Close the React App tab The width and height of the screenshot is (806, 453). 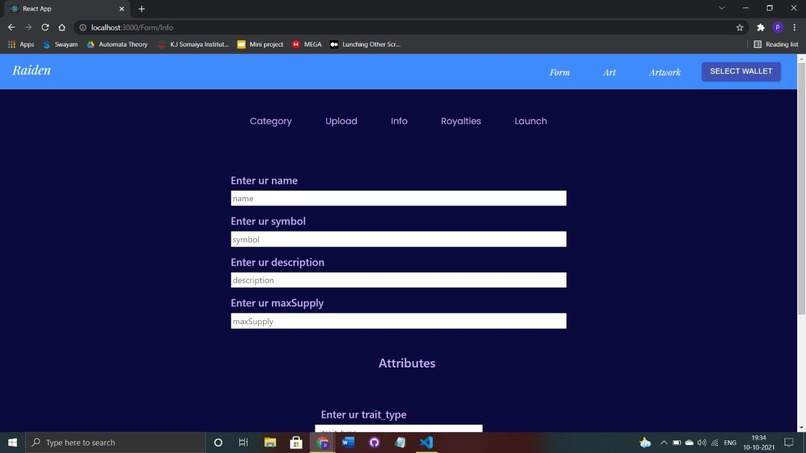pos(122,9)
